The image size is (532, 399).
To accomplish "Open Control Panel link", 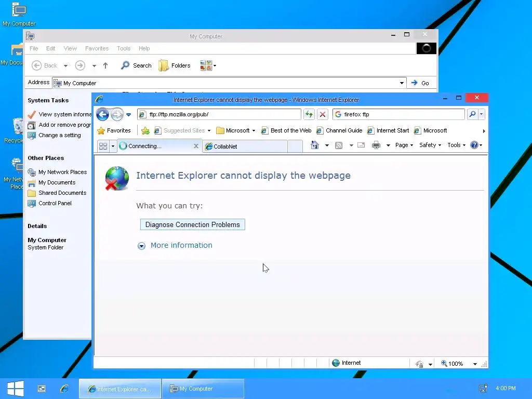I will click(x=50, y=203).
